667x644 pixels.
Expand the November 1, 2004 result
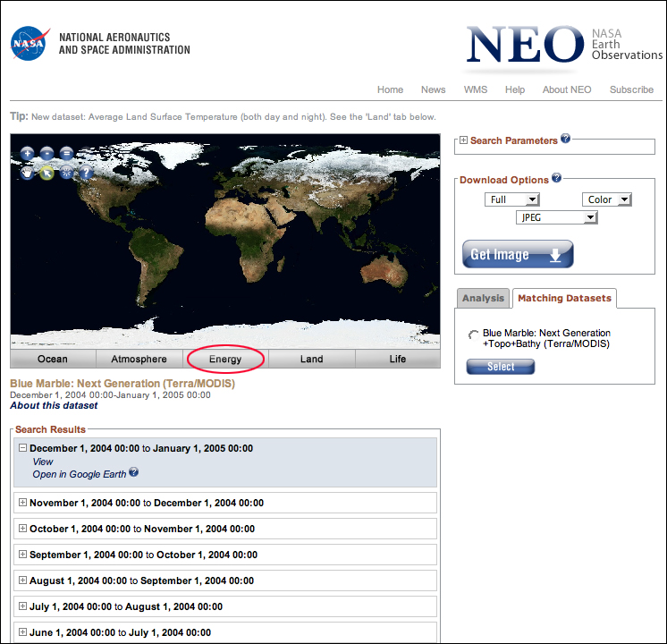22,503
